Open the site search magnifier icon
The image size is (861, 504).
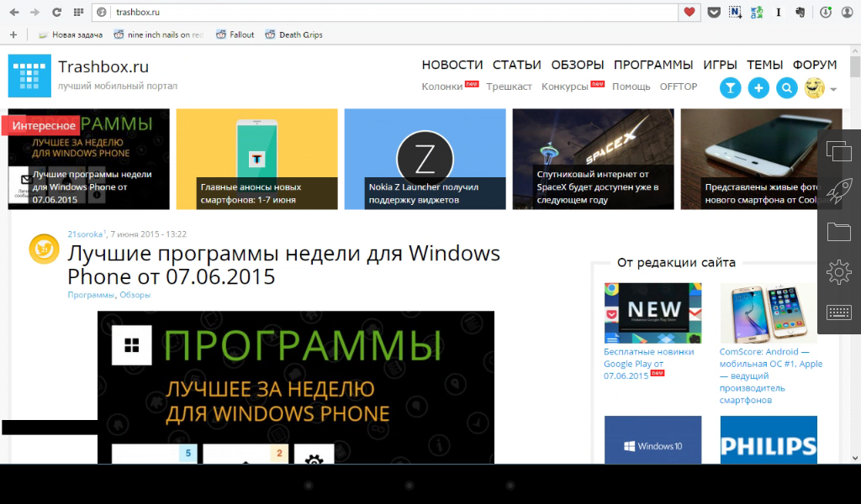point(786,87)
